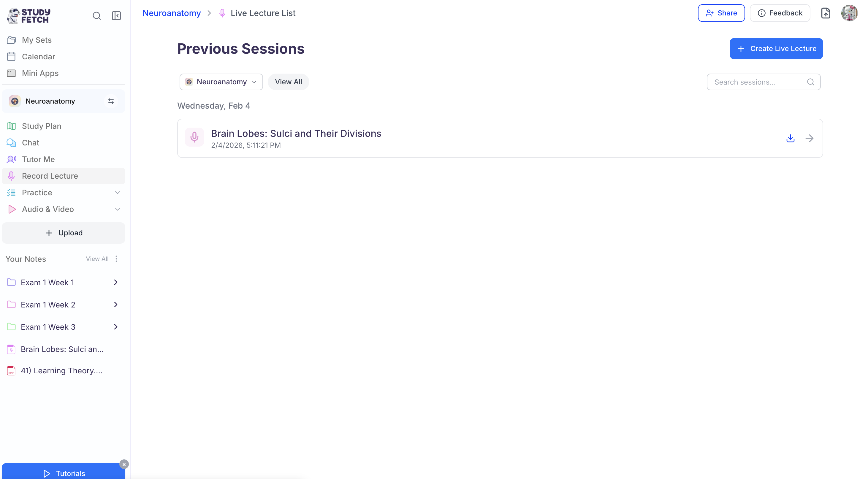Download the Brain Lobes session recording
Viewport: 868px width, 479px height.
(x=790, y=138)
